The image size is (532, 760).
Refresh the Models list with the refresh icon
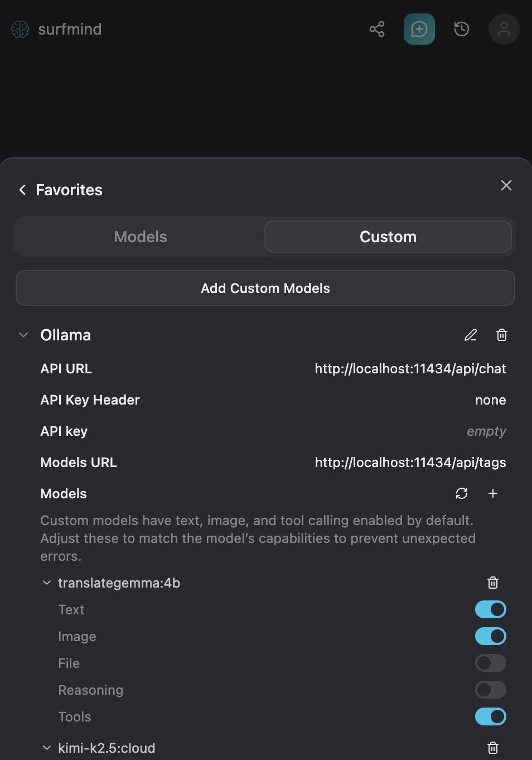coord(461,493)
